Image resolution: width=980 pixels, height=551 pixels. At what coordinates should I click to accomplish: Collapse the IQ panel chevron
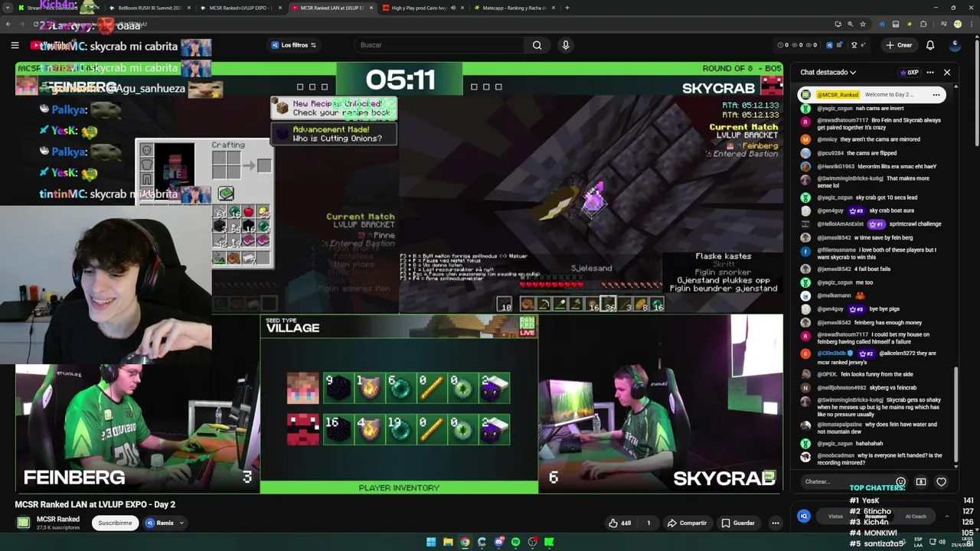(x=947, y=516)
